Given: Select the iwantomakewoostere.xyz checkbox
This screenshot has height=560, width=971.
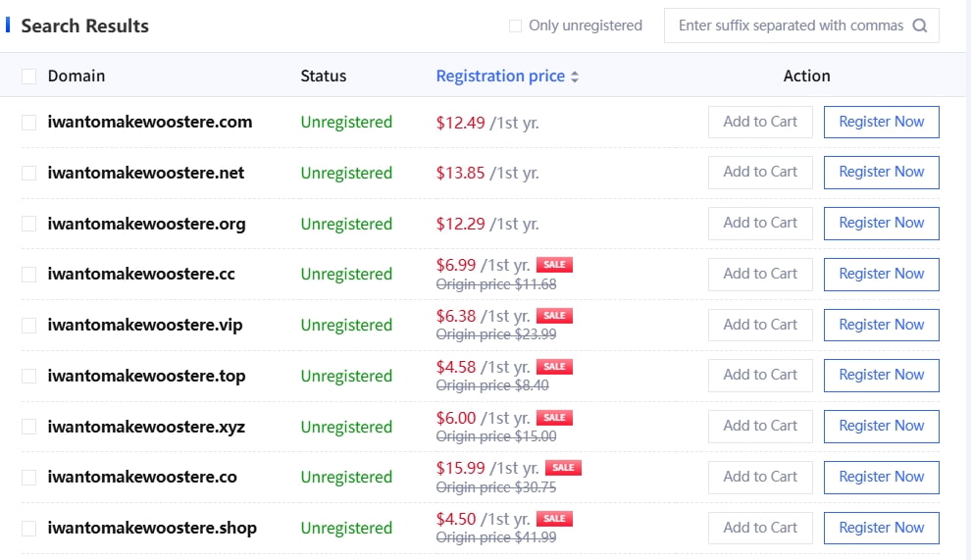Looking at the screenshot, I should pyautogui.click(x=29, y=427).
